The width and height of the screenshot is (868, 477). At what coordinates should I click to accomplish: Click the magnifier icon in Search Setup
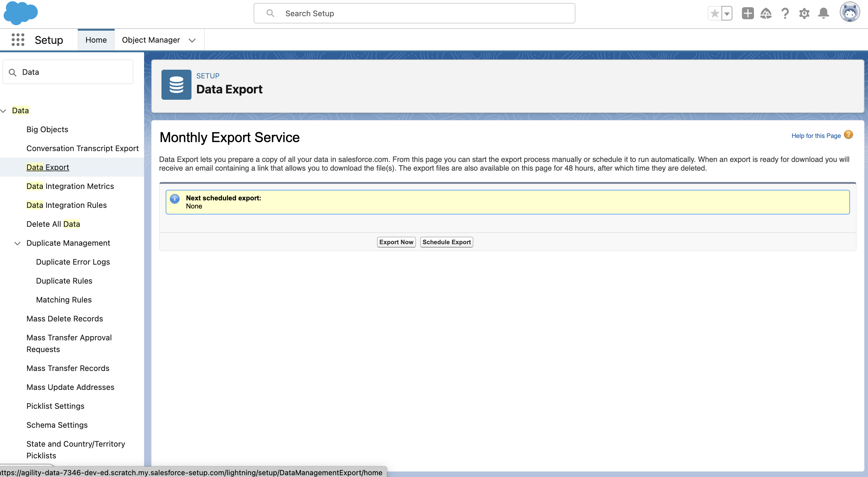(270, 13)
